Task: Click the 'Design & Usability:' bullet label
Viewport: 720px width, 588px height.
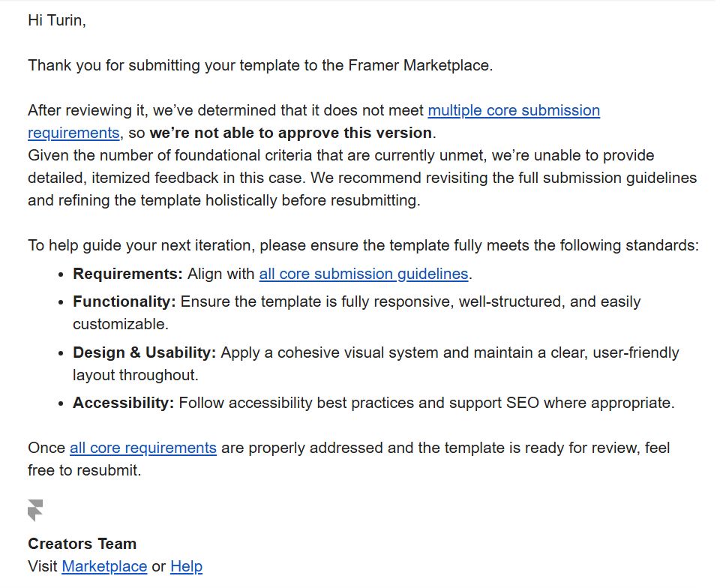Action: click(x=144, y=353)
